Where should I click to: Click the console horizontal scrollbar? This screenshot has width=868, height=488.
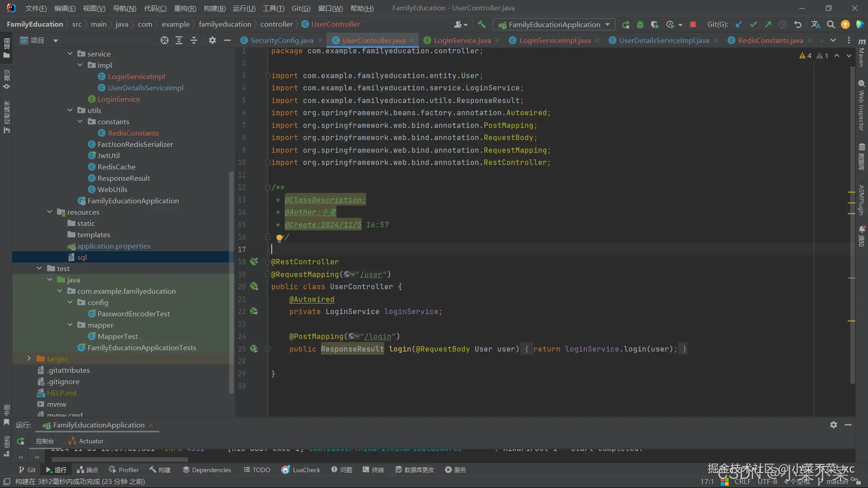[x=120, y=459]
